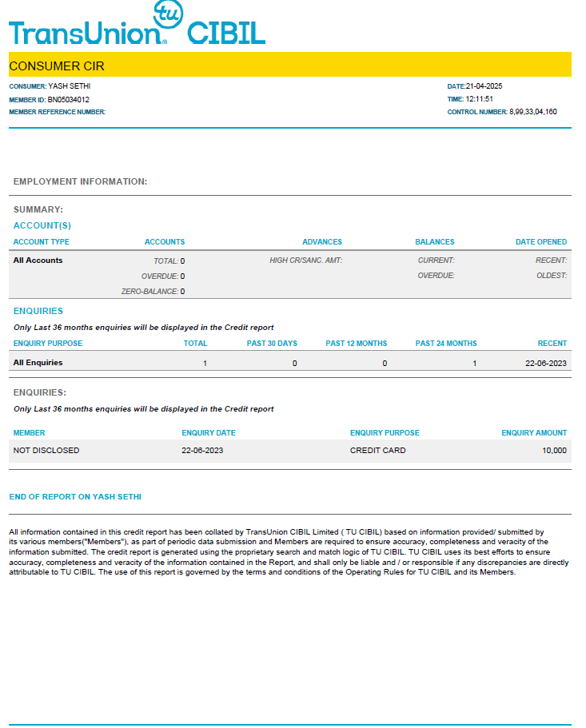Click the MEMBER column header
This screenshot has height=728, width=586.
click(30, 432)
